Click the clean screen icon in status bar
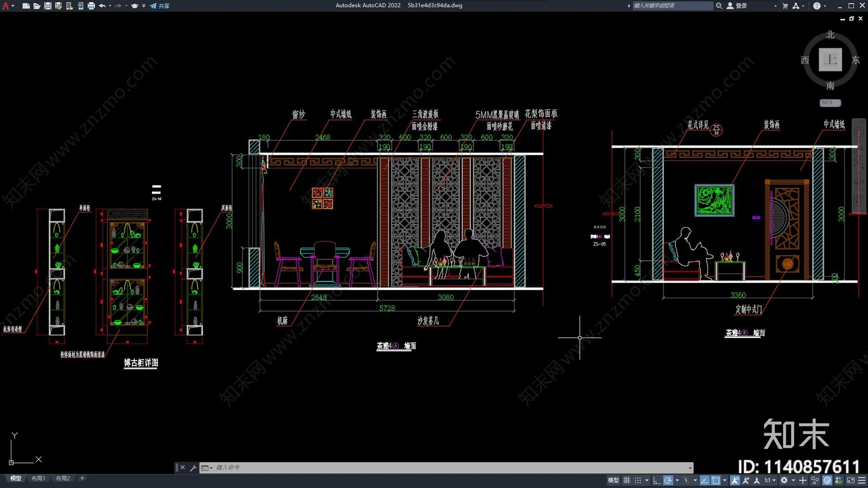 [x=850, y=480]
